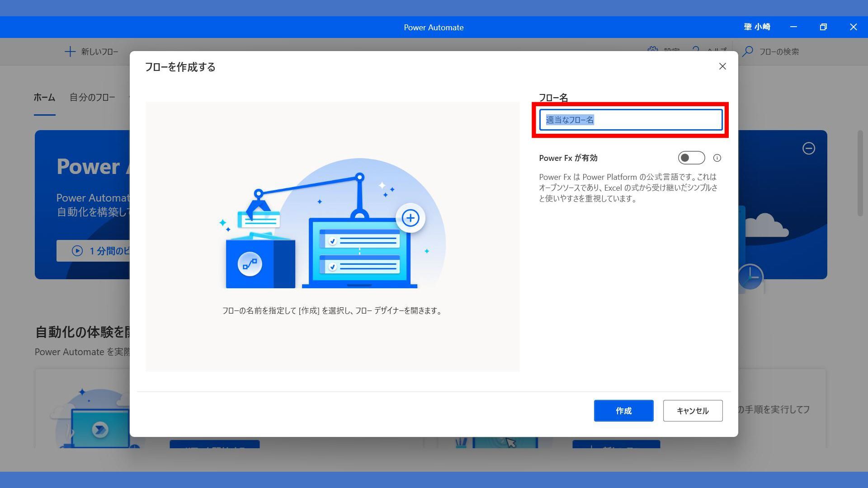Select the ホーム tab

click(44, 97)
